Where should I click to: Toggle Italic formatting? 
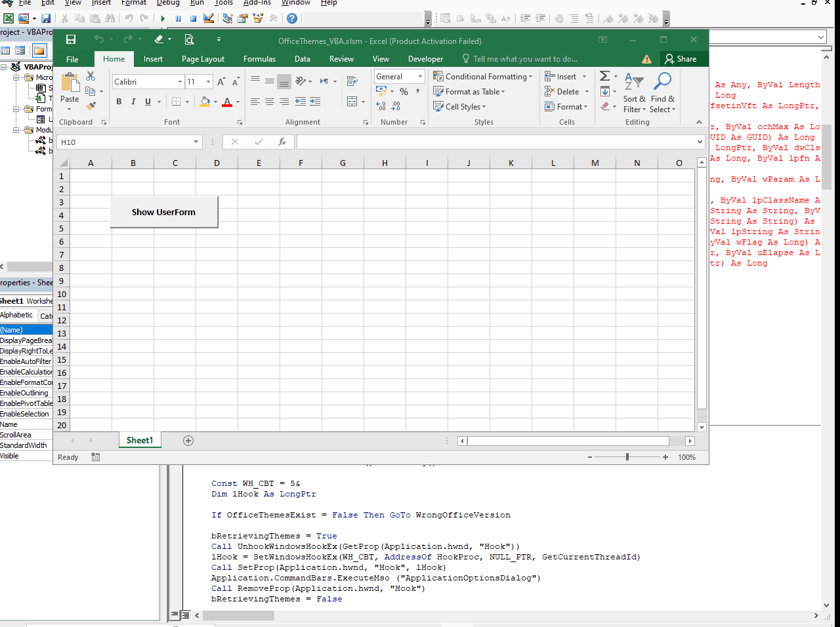click(133, 102)
